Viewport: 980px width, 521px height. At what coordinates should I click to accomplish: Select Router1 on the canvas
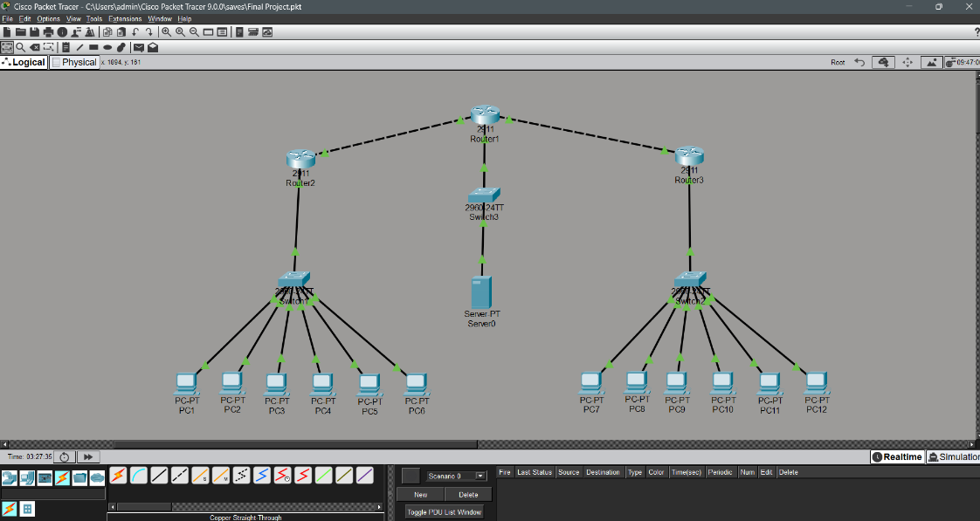tap(485, 115)
